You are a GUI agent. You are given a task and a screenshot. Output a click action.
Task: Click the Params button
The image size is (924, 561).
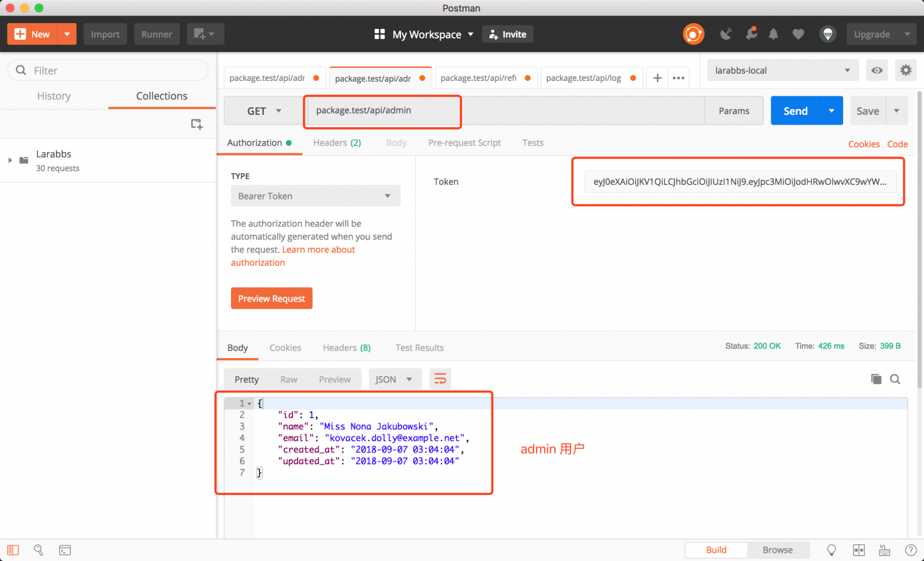(734, 110)
